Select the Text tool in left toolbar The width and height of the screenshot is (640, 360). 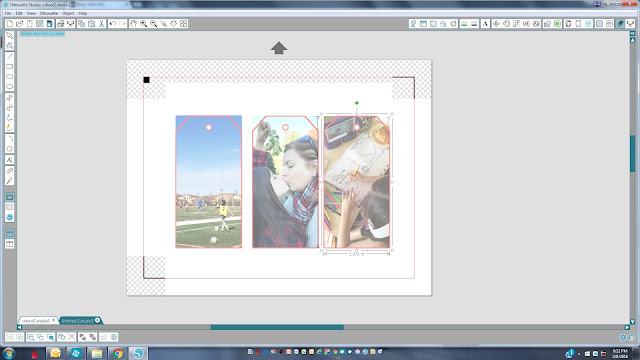9,160
